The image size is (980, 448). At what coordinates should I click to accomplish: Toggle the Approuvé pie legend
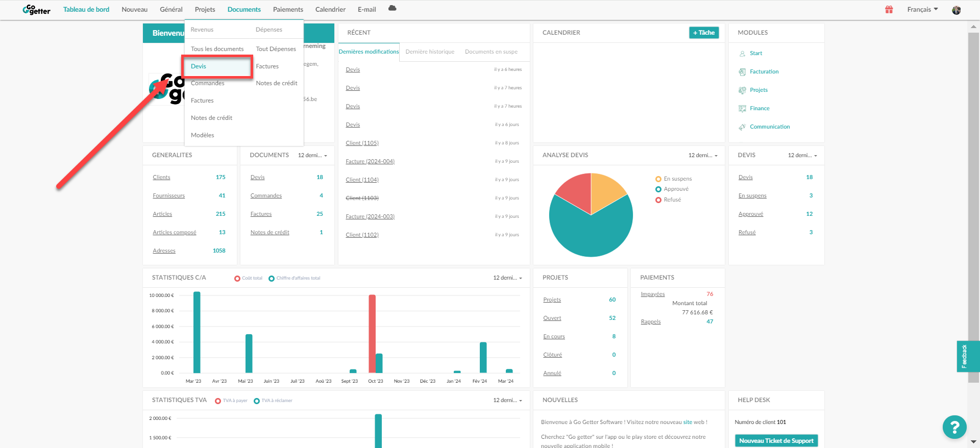672,189
